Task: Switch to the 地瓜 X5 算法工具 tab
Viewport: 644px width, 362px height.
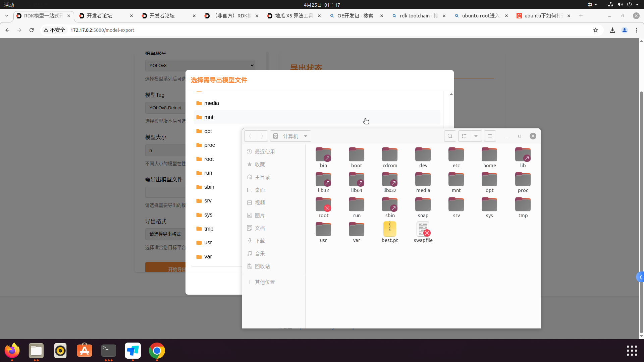Action: [293, 16]
